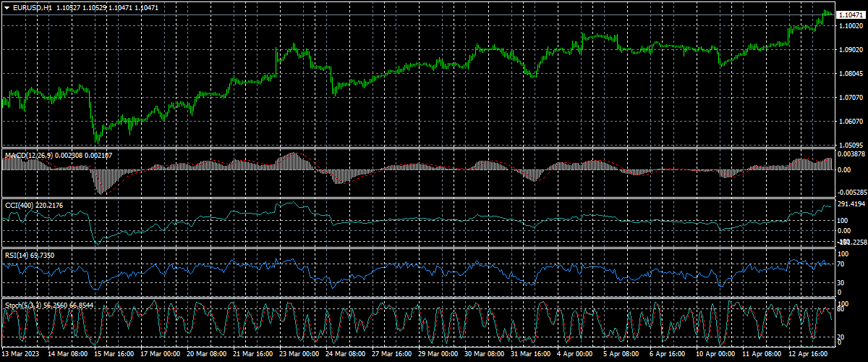Select the current price label 1.10471 on the price scale
868x362 pixels.
tap(850, 15)
